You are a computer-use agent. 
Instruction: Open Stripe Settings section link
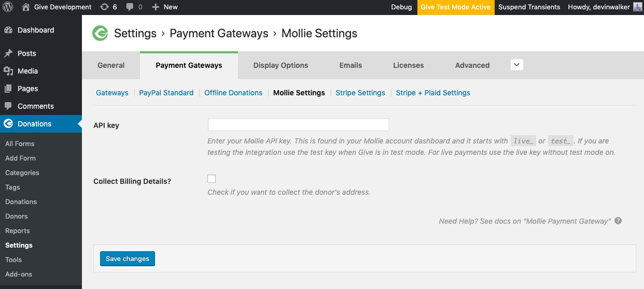[x=360, y=93]
